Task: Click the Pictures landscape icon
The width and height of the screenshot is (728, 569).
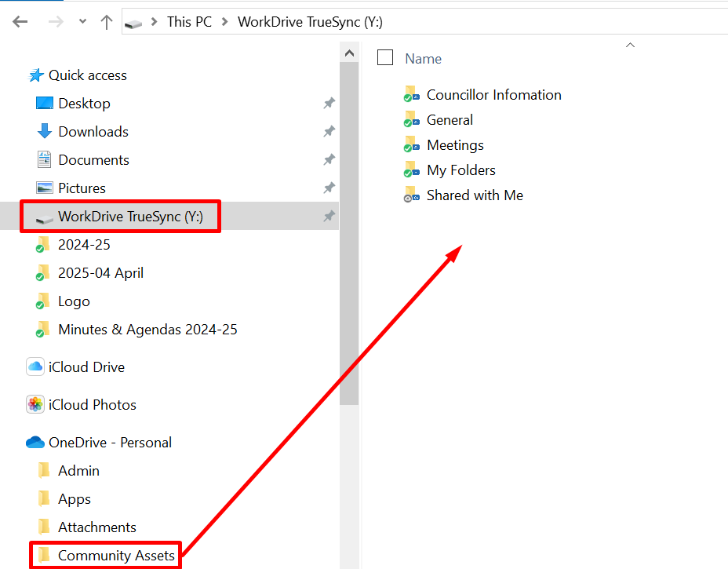Action: [45, 188]
